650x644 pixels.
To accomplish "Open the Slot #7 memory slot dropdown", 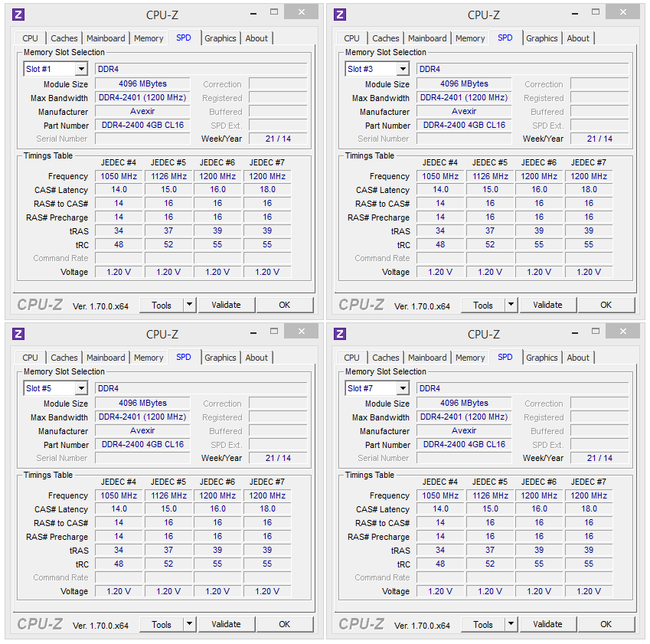I will coord(403,388).
